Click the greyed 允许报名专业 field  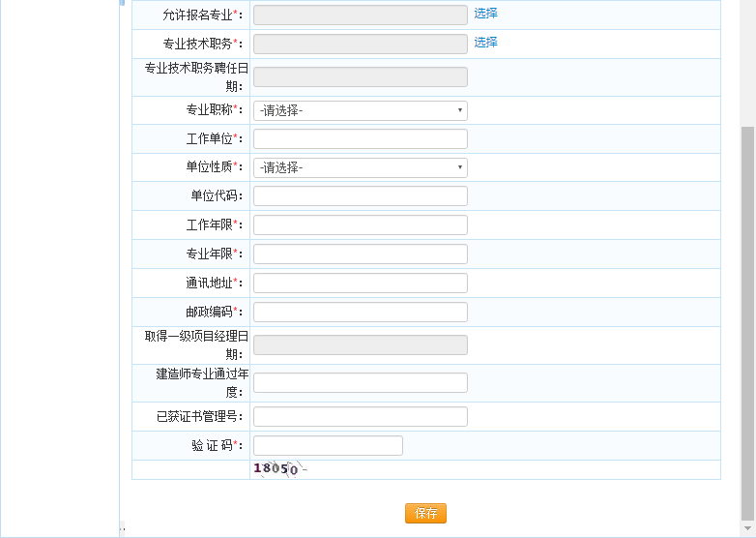(x=360, y=15)
